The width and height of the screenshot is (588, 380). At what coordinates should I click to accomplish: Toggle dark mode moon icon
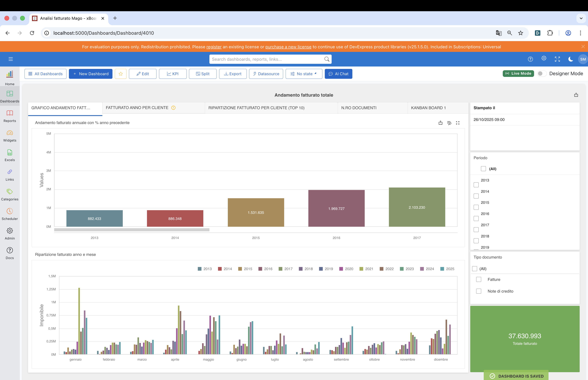click(x=570, y=59)
